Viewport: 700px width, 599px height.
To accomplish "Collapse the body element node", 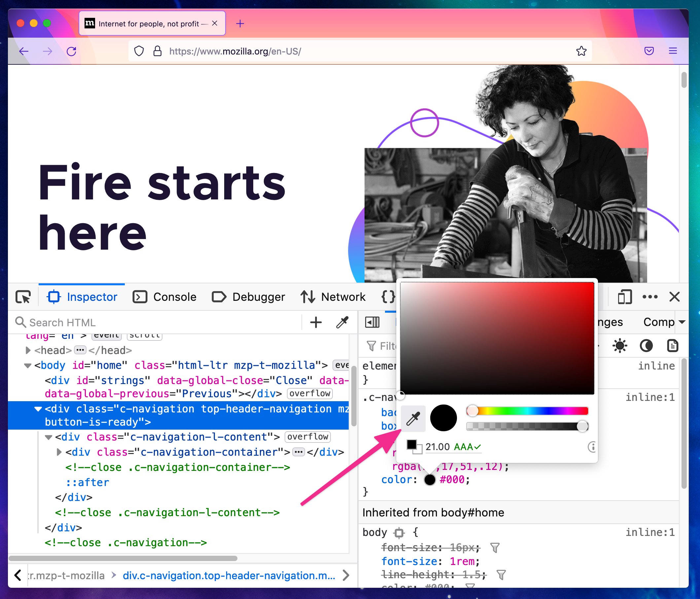I will (28, 366).
